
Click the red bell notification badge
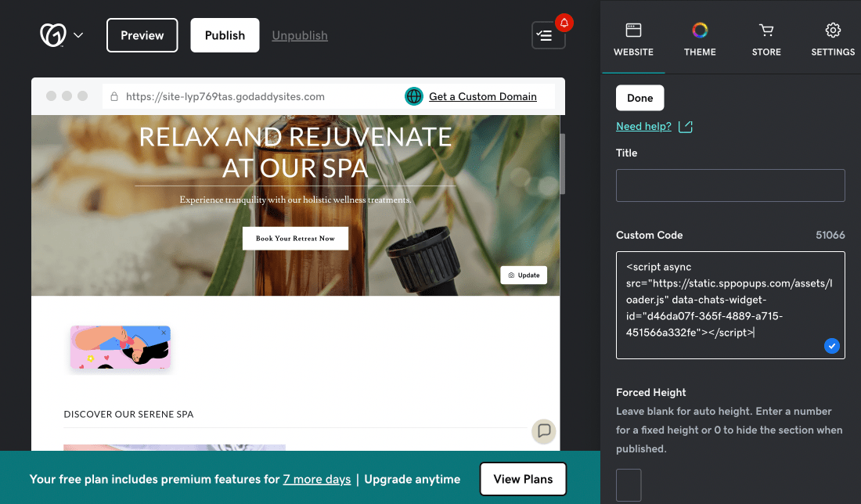coord(564,23)
